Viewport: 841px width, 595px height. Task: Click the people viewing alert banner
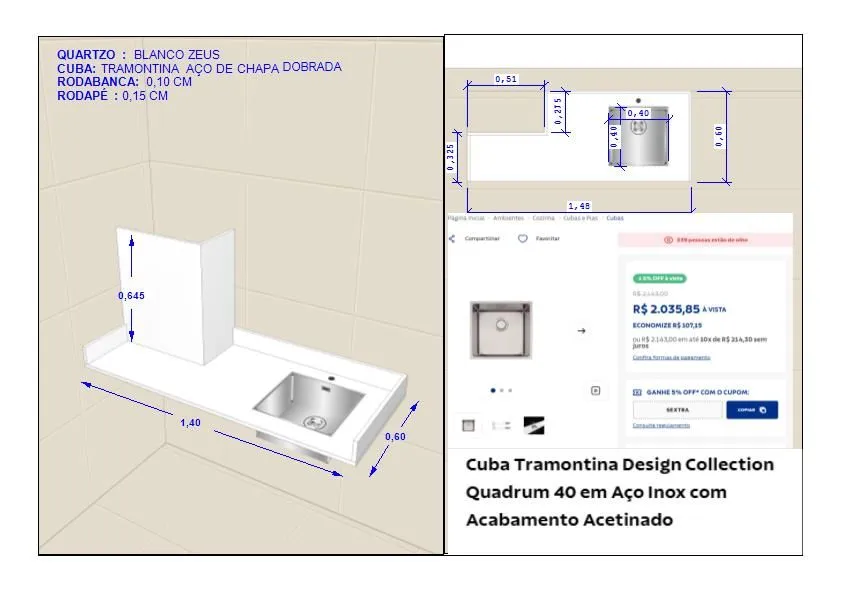tap(705, 240)
